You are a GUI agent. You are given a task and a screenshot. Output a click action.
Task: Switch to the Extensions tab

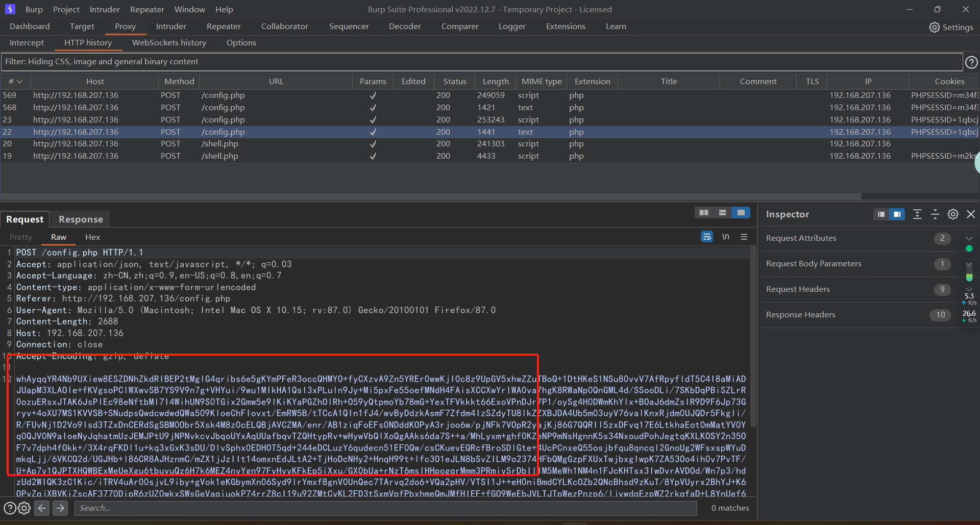pyautogui.click(x=566, y=27)
